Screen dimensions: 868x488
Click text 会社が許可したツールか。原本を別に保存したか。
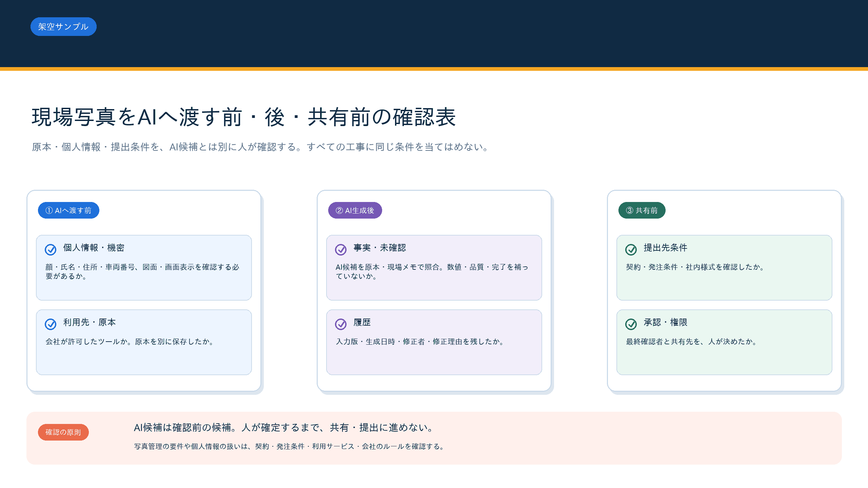pyautogui.click(x=130, y=342)
